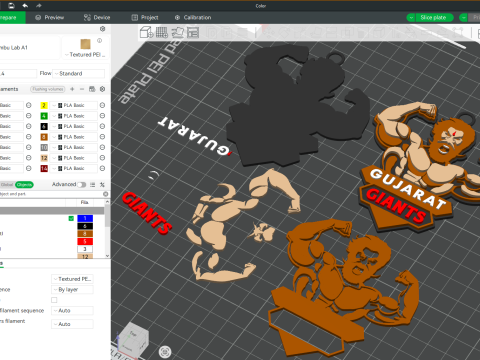480x360 pixels.
Task: Edit preset of filament 10
Action: (x=102, y=147)
